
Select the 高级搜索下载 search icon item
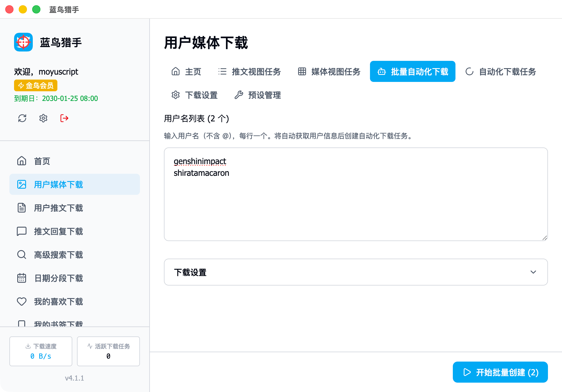pos(22,255)
